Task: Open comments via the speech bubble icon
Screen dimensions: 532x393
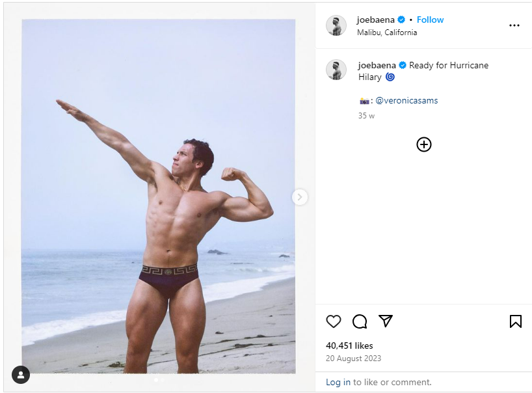Action: coord(360,321)
